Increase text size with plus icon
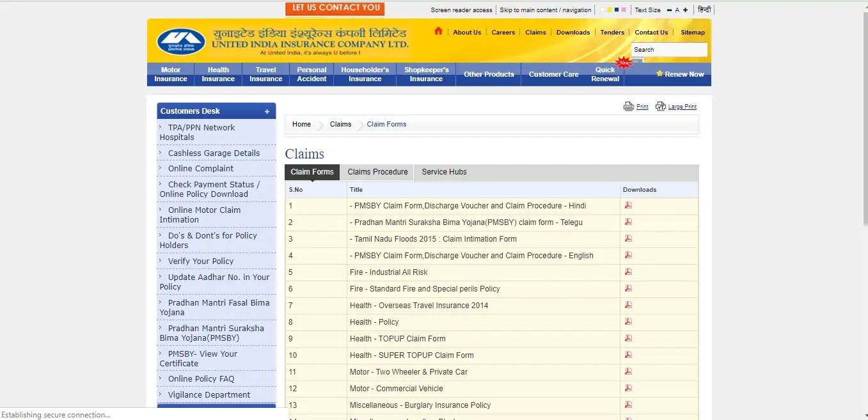Screen dimensions: 868x420 tap(686, 10)
